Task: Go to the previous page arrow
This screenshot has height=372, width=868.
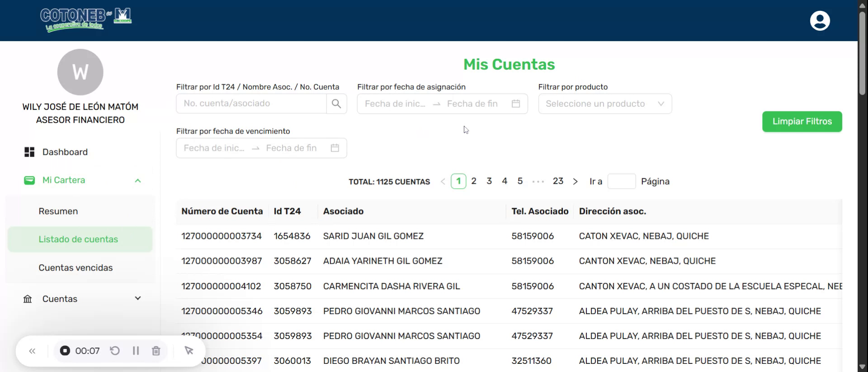Action: coord(443,181)
